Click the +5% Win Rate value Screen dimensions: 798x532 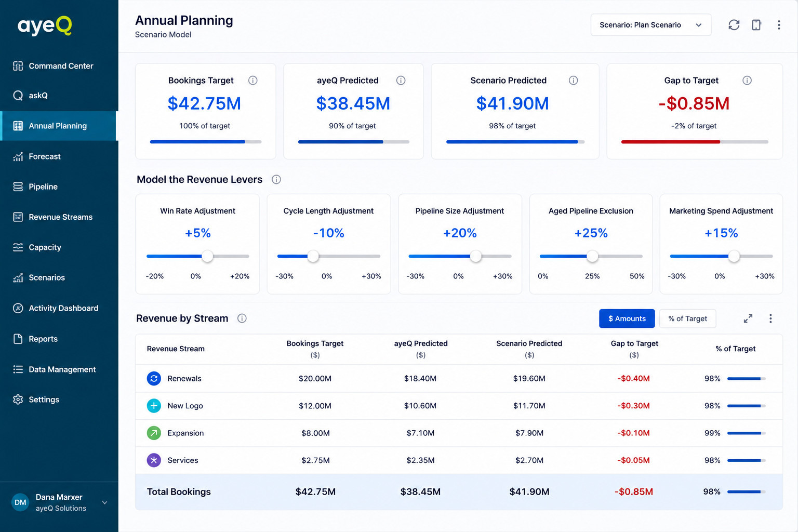[x=198, y=233]
